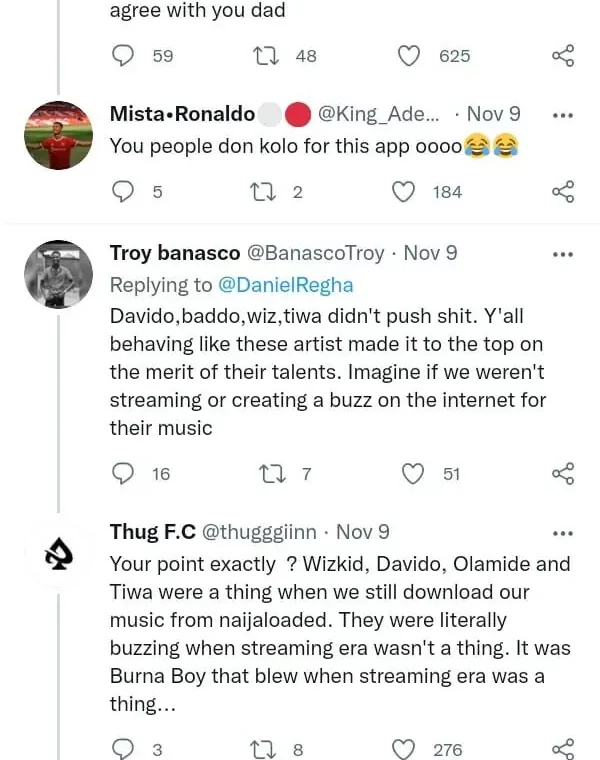This screenshot has height=760, width=600.
Task: Open more options for Troy banasco's tweet
Action: pyautogui.click(x=563, y=254)
